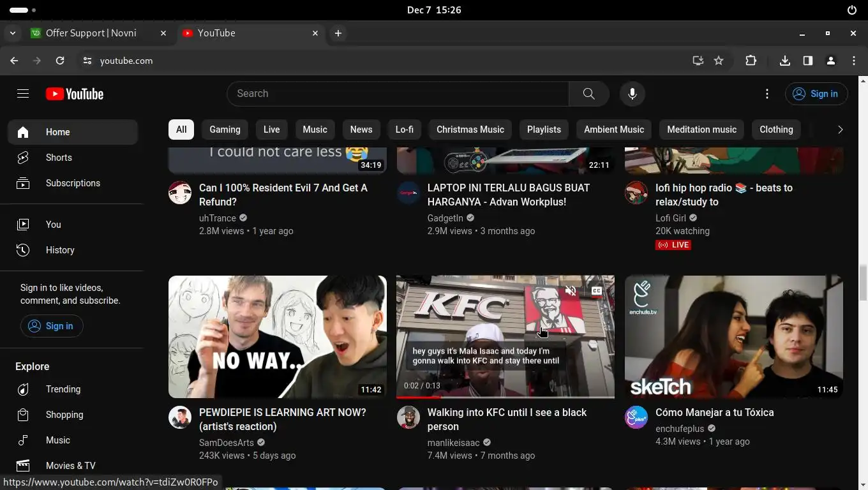
Task: Start voice search with microphone icon
Action: [x=632, y=94]
